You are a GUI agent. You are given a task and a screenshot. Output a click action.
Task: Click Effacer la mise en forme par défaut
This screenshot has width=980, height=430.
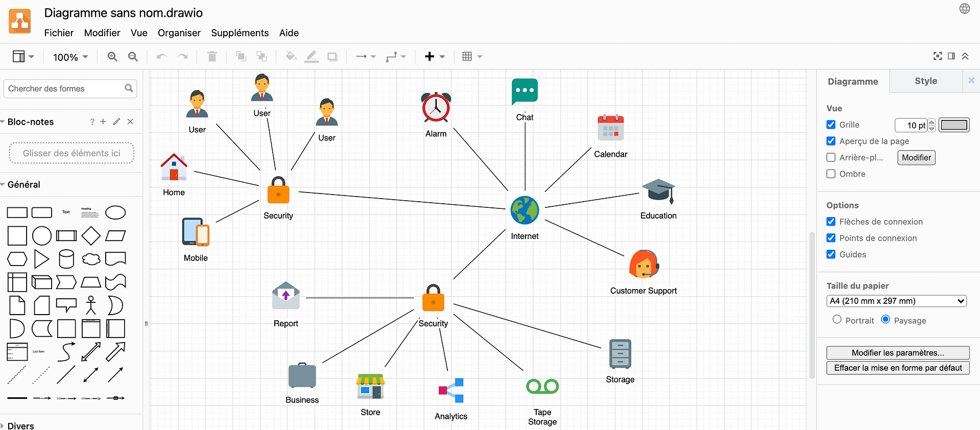click(897, 368)
